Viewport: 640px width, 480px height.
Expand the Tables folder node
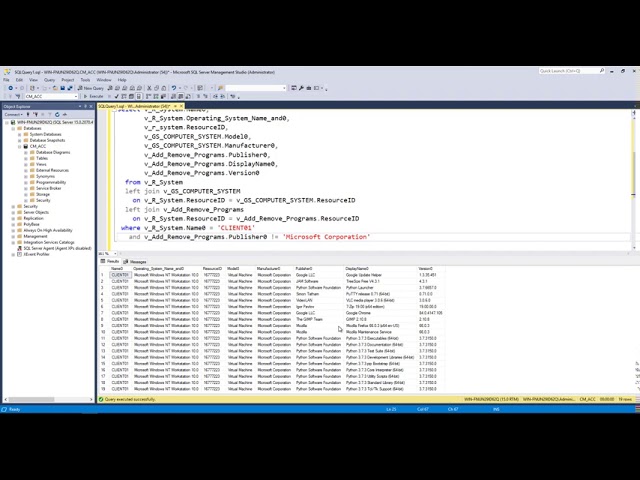tap(25, 158)
